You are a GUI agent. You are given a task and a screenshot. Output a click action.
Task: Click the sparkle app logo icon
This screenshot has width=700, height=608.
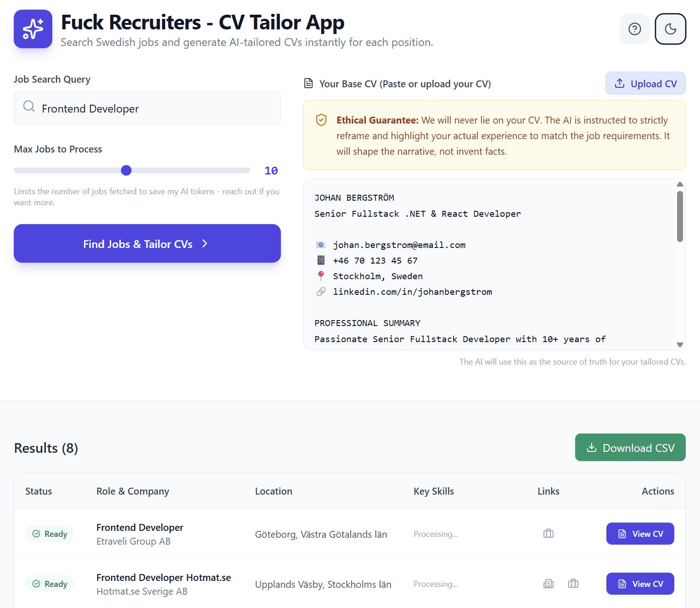pos(33,29)
